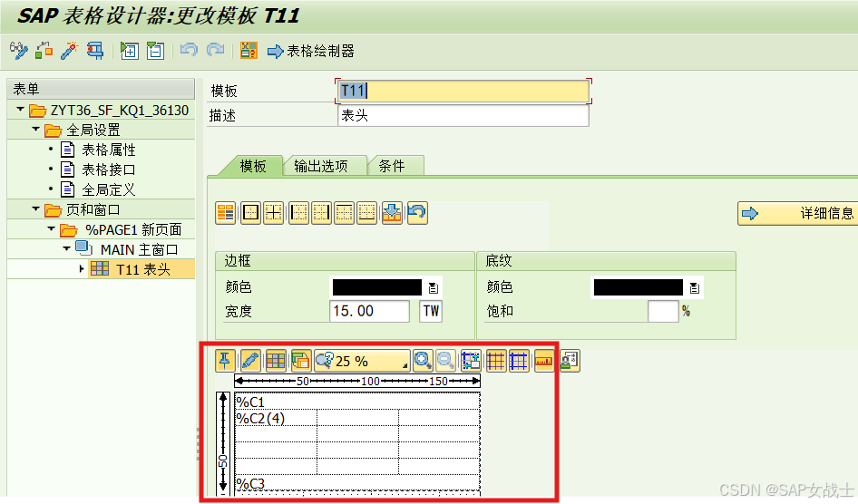Collapse the MAIN 主窗口 node arrow
Image resolution: width=858 pixels, height=504 pixels.
point(67,248)
